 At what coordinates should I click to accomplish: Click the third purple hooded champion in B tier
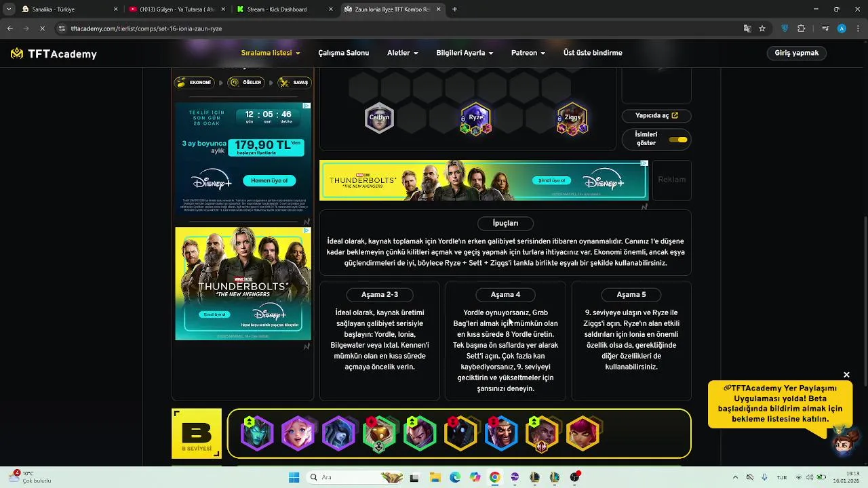coord(338,433)
